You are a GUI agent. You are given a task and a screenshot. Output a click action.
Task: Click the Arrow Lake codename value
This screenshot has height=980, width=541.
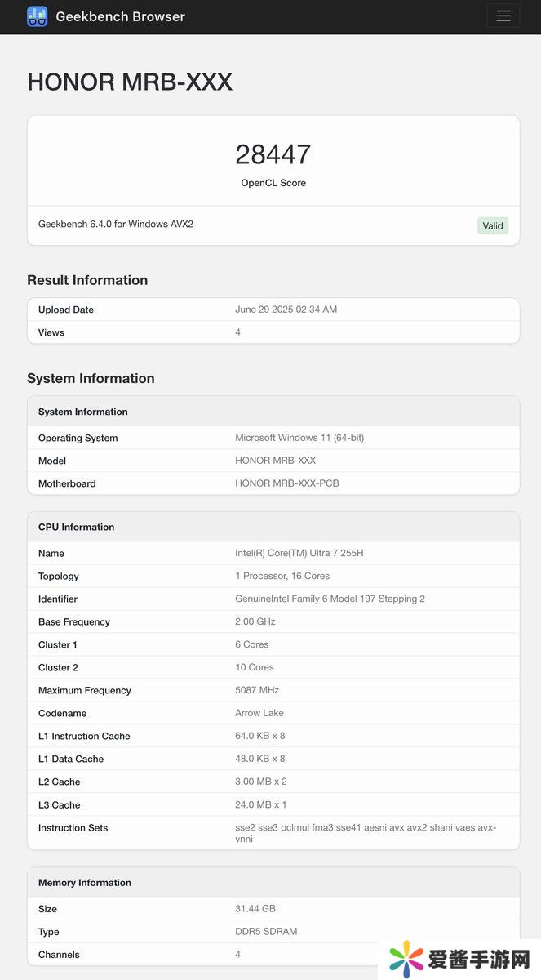click(x=259, y=713)
